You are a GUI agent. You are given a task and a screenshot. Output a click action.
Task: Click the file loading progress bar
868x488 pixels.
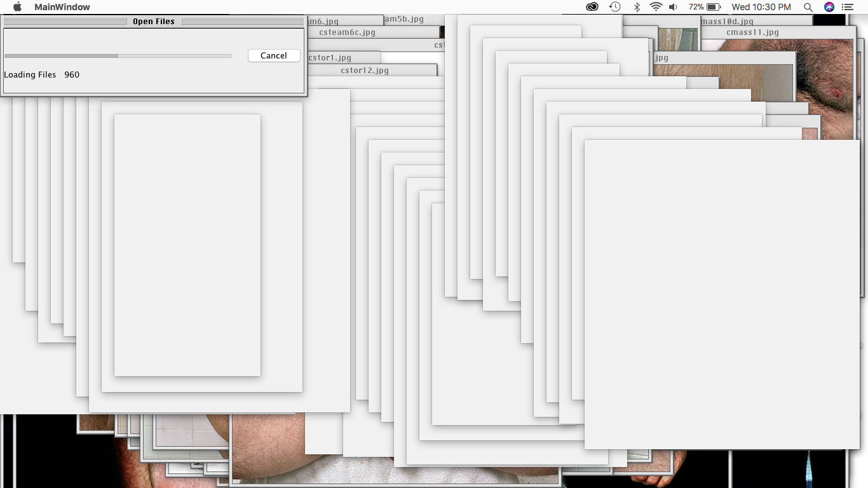pyautogui.click(x=118, y=56)
